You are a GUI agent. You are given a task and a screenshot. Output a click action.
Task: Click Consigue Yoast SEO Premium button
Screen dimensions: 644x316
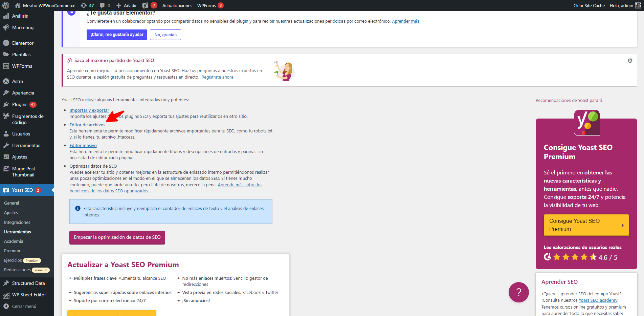point(586,225)
